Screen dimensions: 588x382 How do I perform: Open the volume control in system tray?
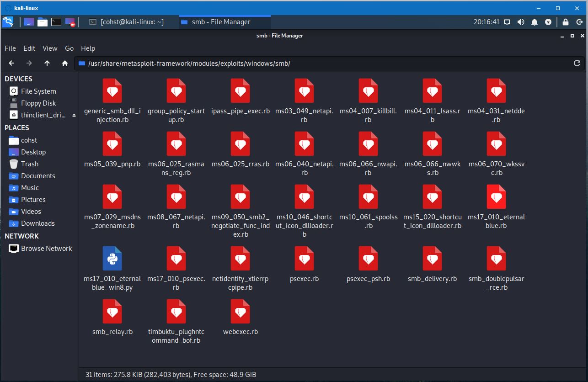521,22
